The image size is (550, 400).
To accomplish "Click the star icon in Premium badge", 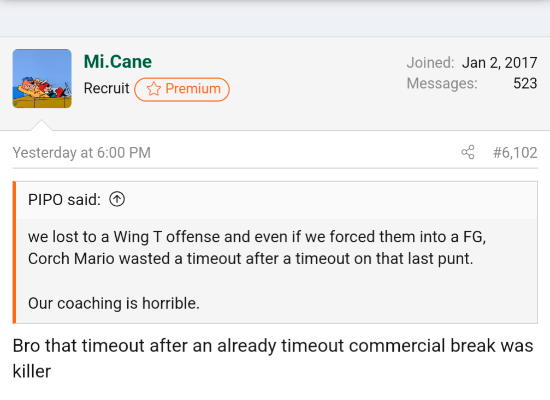I will click(x=154, y=89).
